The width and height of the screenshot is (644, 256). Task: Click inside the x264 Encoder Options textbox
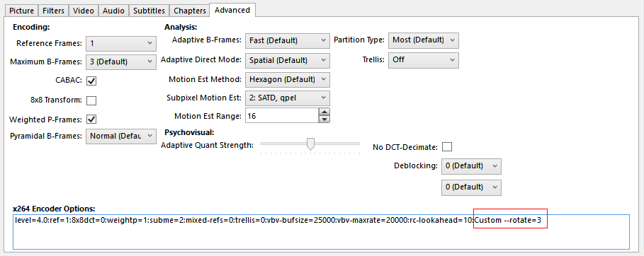(321, 232)
